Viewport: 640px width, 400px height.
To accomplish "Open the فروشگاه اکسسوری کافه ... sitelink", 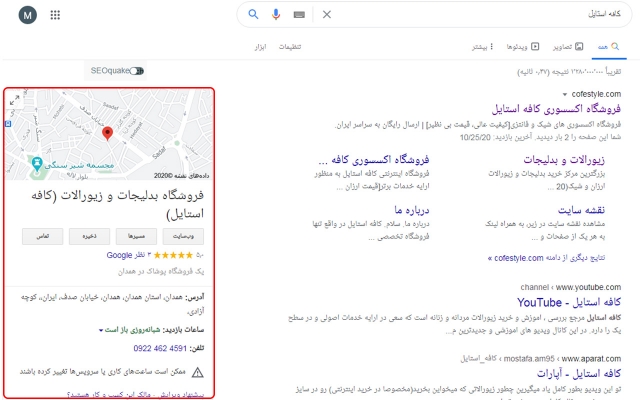I will (x=373, y=160).
